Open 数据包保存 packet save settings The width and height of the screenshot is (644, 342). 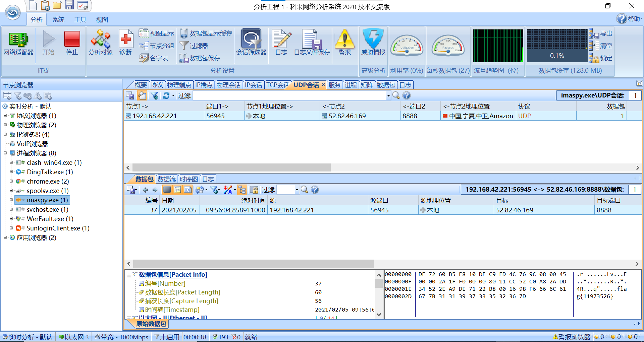coord(200,58)
